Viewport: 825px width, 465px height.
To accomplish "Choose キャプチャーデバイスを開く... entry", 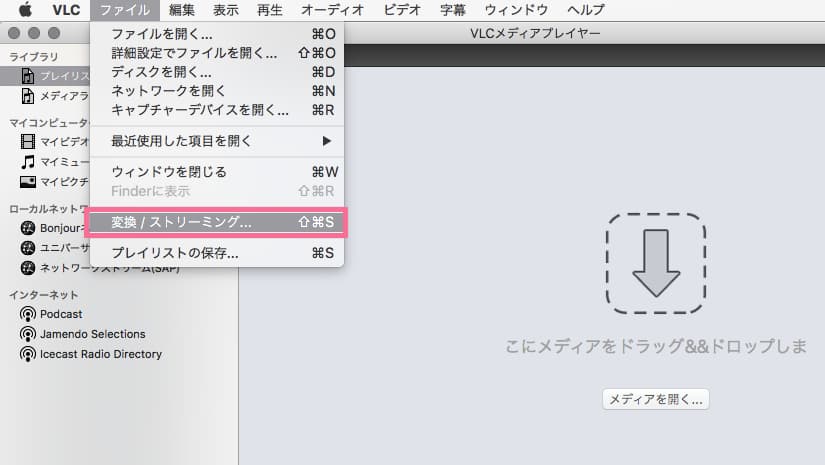I will point(217,110).
